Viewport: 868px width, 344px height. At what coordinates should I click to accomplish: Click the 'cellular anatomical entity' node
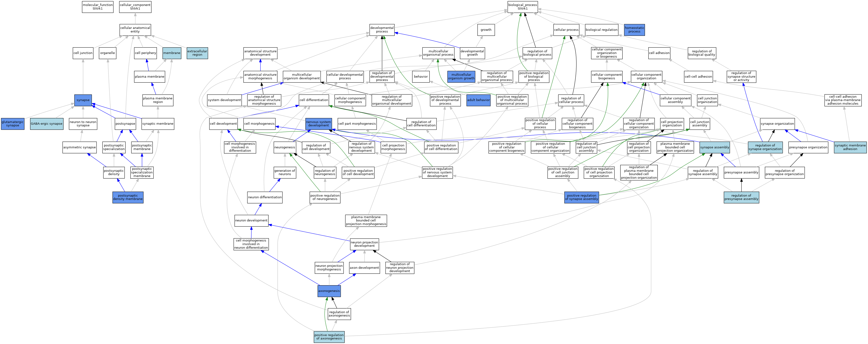tap(135, 30)
